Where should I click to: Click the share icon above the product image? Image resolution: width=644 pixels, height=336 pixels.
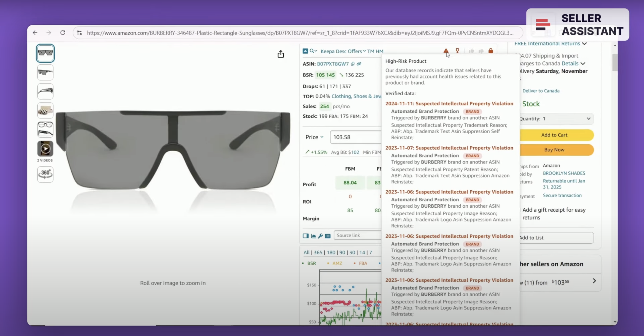pos(280,54)
